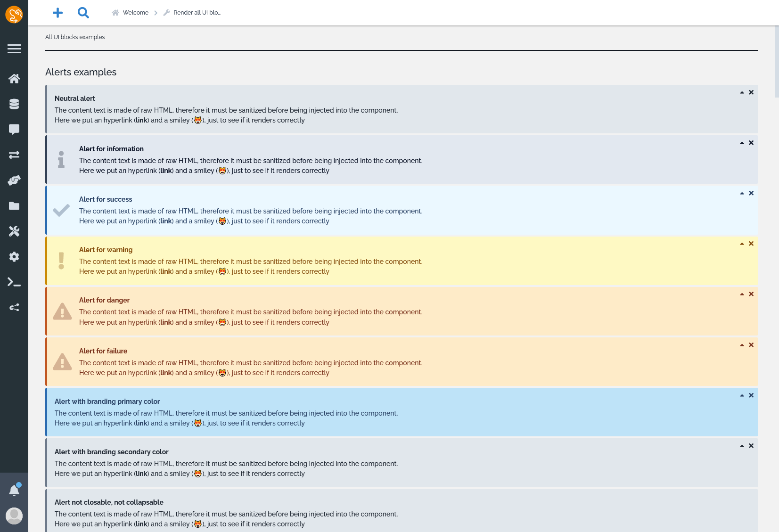
Task: Open the crossed tools sidebar menu
Action: pyautogui.click(x=14, y=231)
